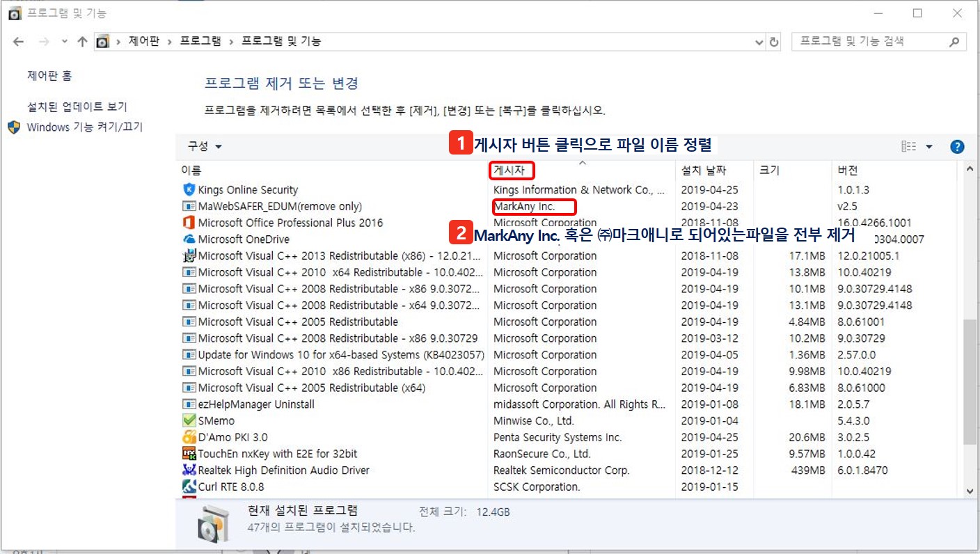Select the Microsoft Office Professional Plus icon

[x=189, y=223]
